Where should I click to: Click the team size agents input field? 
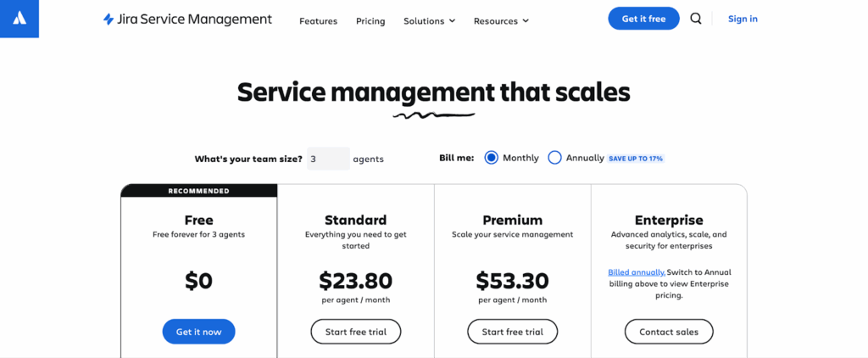pos(328,159)
